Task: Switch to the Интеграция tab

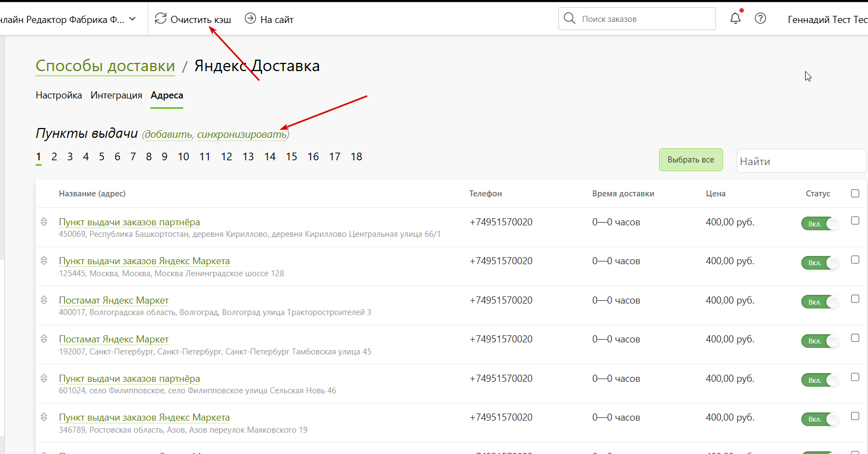Action: tap(116, 95)
